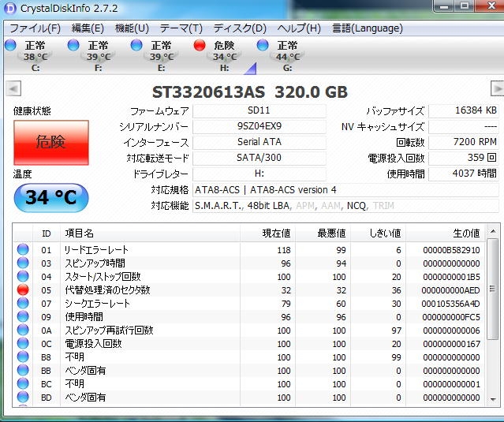Click the CrystalDiskInfo title bar app icon

point(10,9)
